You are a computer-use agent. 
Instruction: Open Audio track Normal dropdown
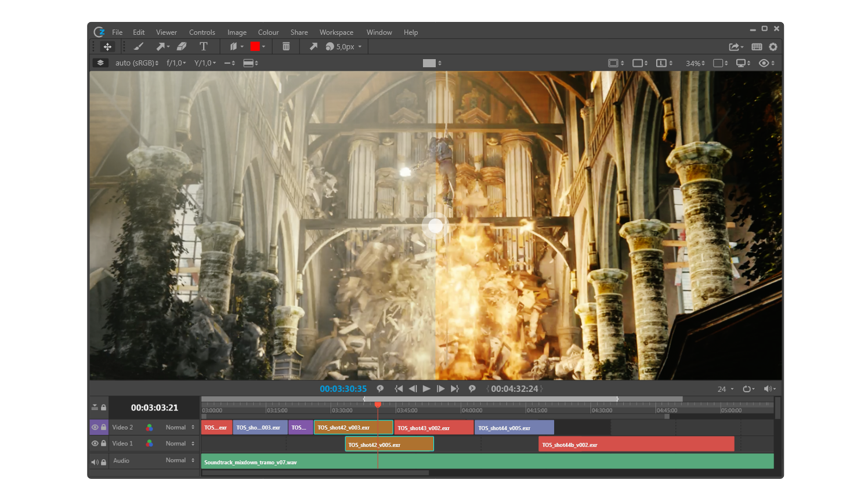pyautogui.click(x=180, y=460)
